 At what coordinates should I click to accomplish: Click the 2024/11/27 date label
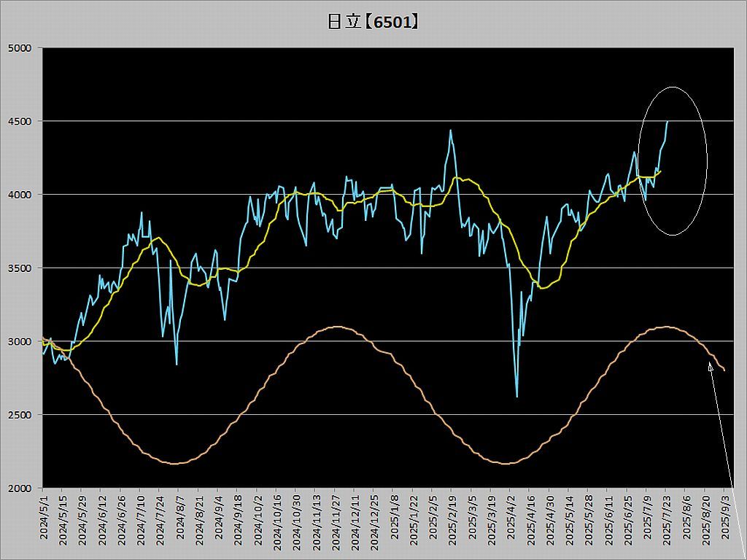(335, 518)
